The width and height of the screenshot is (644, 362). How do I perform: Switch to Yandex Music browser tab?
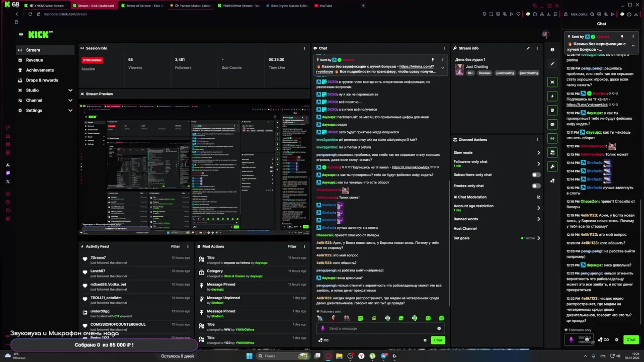point(190,6)
